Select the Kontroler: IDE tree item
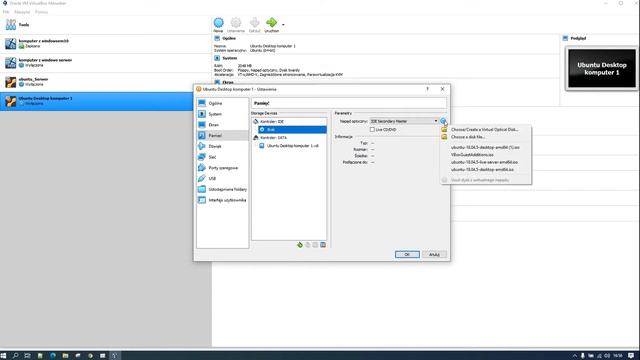Screen dimensions: 640x360 tap(272, 122)
